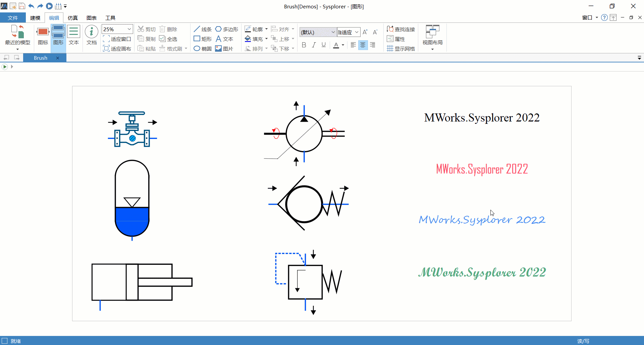Toggle bold formatting

[304, 45]
